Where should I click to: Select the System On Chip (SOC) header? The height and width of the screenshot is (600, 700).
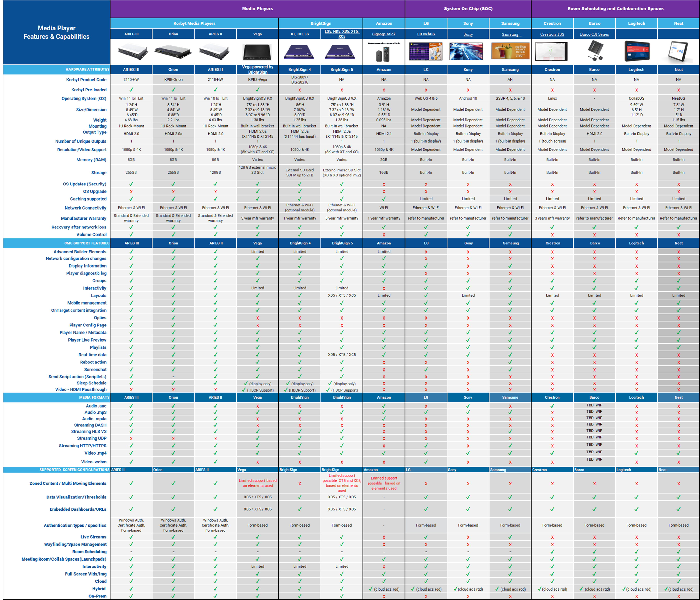point(468,9)
